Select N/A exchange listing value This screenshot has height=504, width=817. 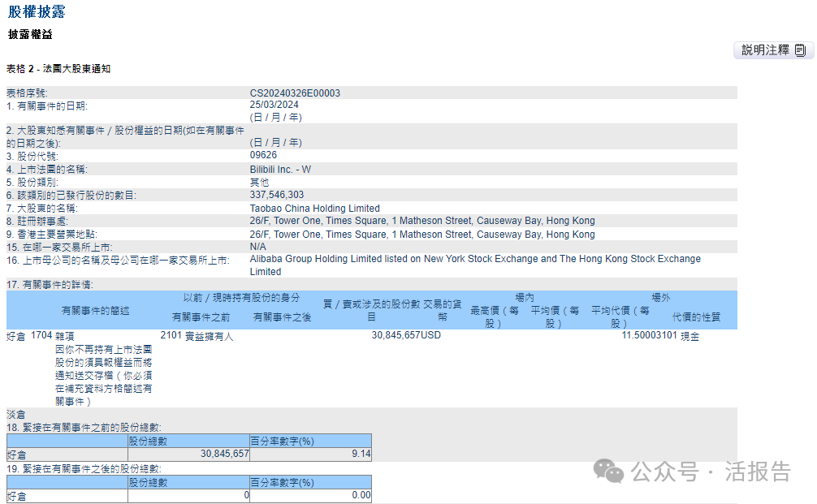(x=258, y=247)
